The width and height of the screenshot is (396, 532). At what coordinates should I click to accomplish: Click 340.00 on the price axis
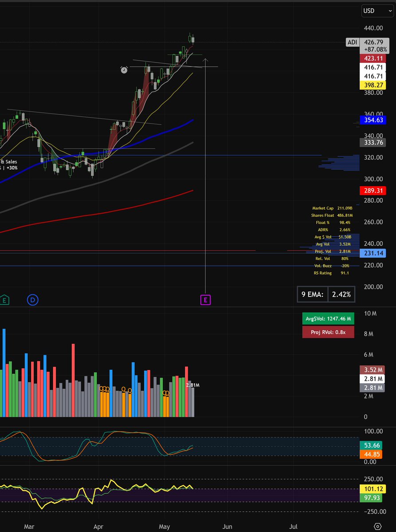click(373, 136)
